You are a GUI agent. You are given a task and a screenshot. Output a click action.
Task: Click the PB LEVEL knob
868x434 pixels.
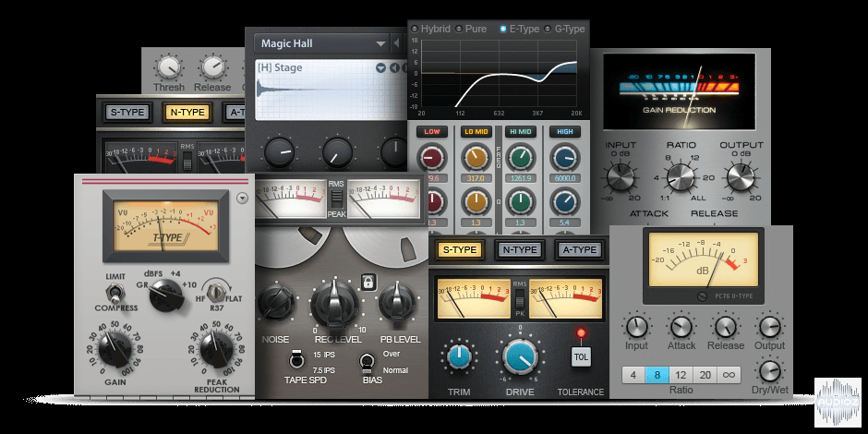[x=397, y=302]
